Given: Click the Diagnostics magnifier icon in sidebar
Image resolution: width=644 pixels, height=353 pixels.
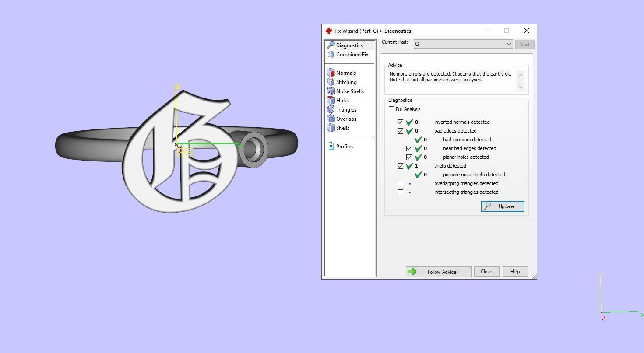Looking at the screenshot, I should click(331, 45).
